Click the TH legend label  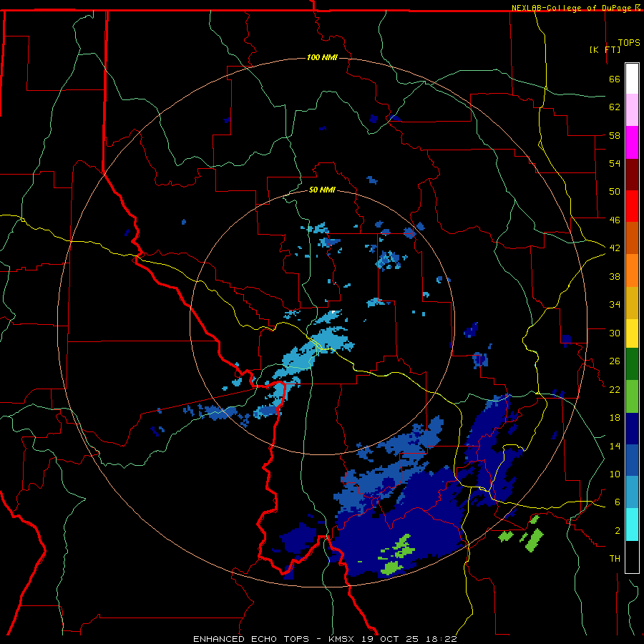pos(615,559)
